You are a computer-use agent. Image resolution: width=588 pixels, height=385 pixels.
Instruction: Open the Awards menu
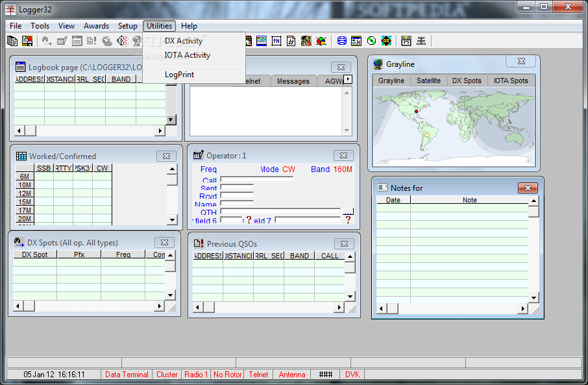(96, 26)
